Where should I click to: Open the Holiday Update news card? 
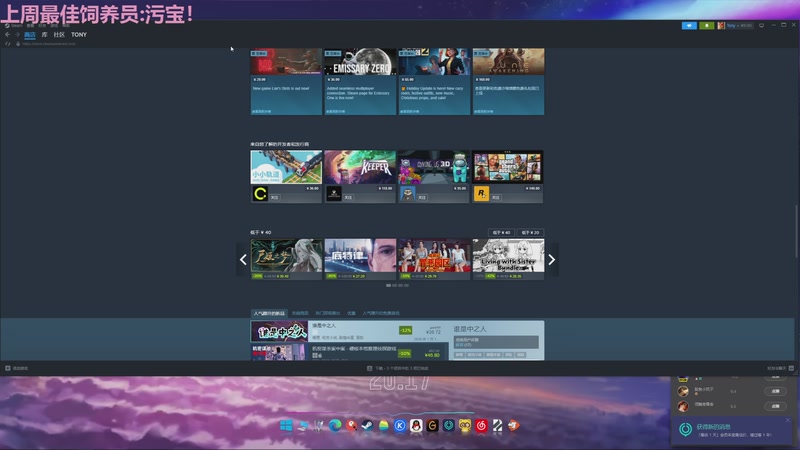434,82
